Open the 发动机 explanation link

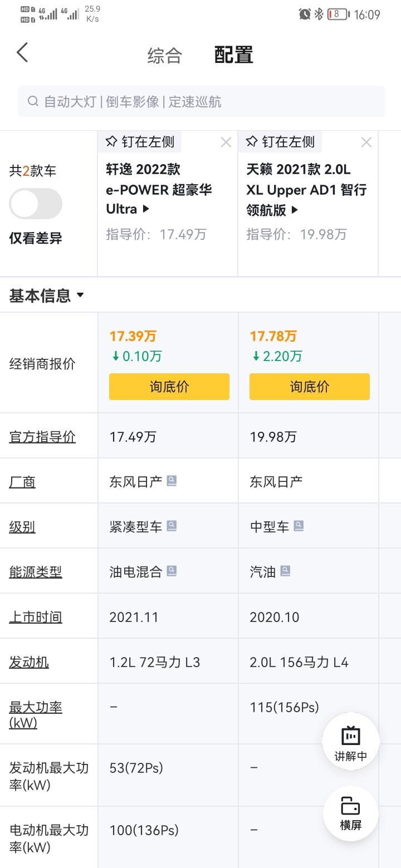point(29,662)
